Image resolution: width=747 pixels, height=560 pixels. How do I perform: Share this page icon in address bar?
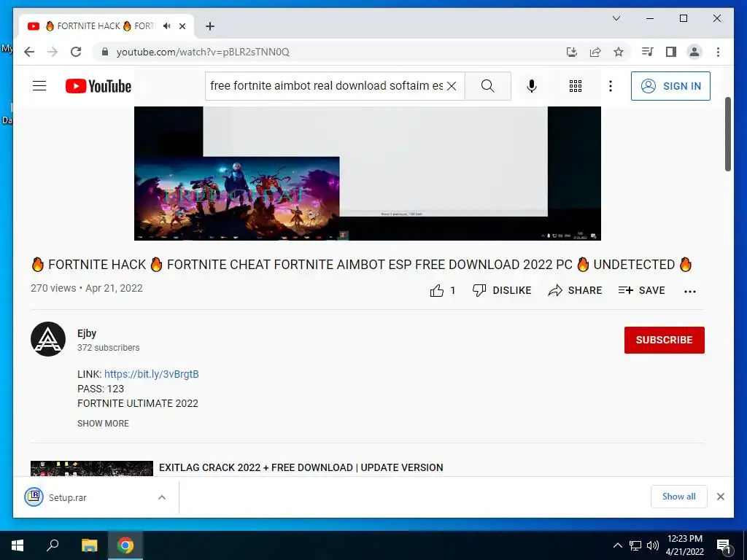coord(595,52)
